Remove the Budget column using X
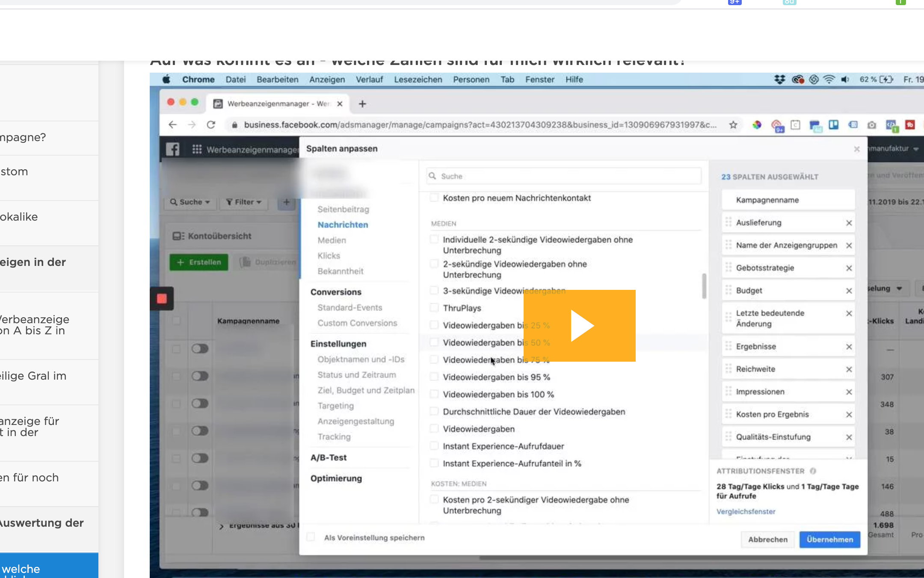The image size is (924, 578). coord(849,291)
